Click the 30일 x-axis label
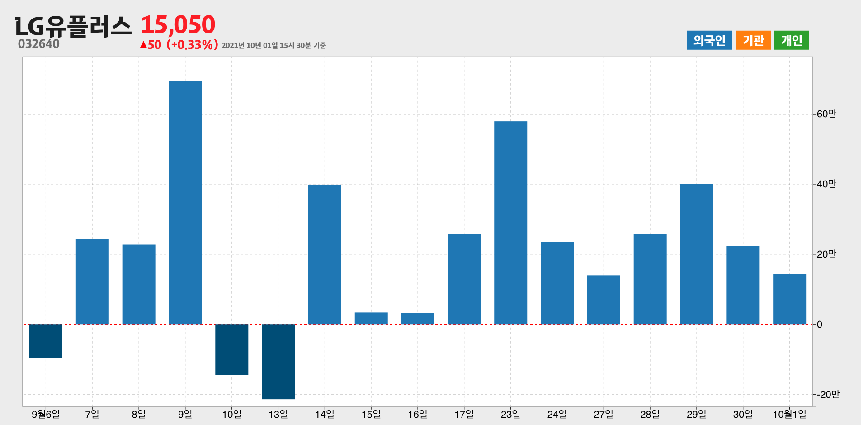The height and width of the screenshot is (425, 868). (743, 414)
